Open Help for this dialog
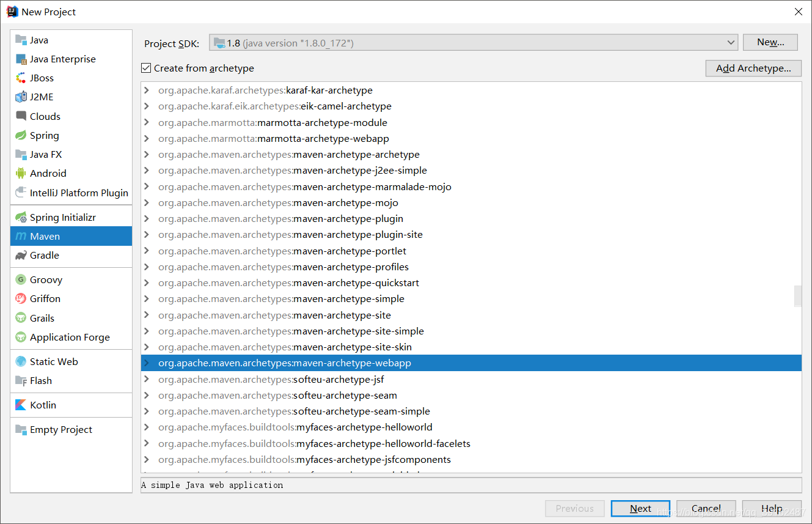Viewport: 812px width, 524px height. pos(772,508)
